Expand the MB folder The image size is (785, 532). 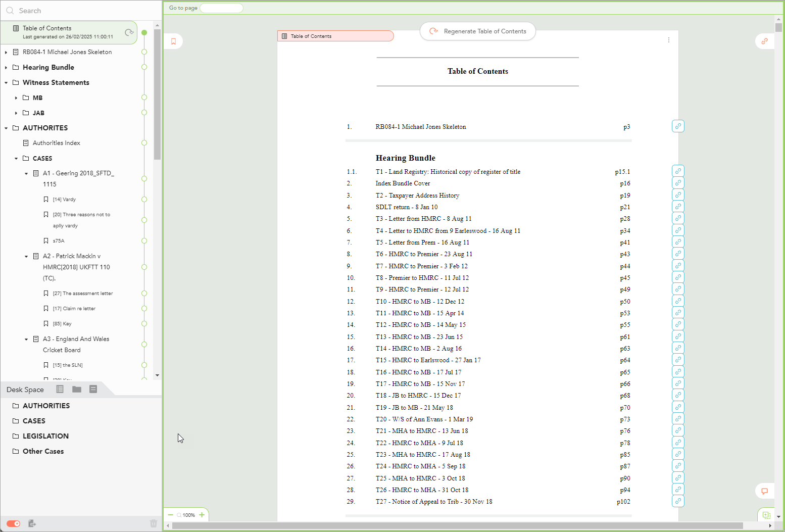(16, 98)
